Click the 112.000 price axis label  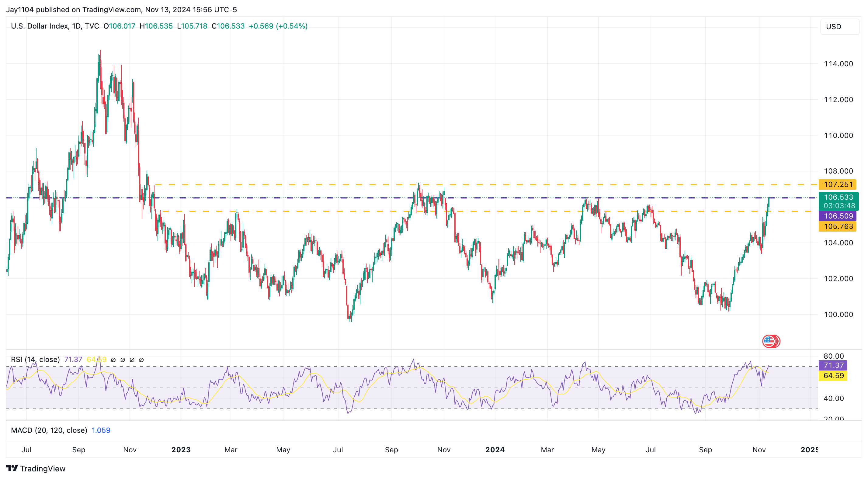[838, 99]
